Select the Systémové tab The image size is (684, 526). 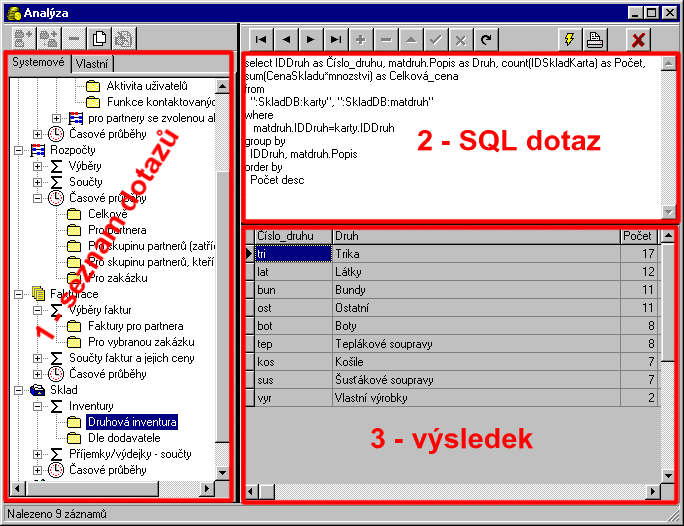37,63
